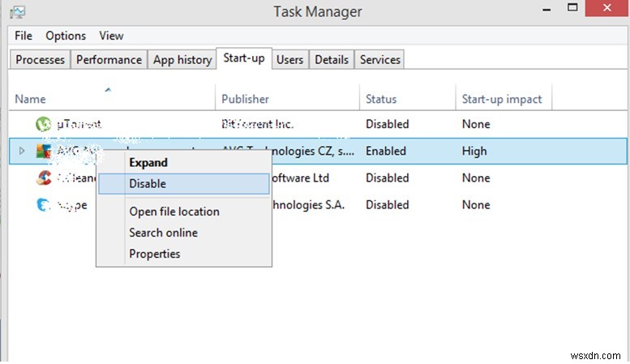Sort by the Status column header
Image resolution: width=630 pixels, height=364 pixels.
(407, 97)
